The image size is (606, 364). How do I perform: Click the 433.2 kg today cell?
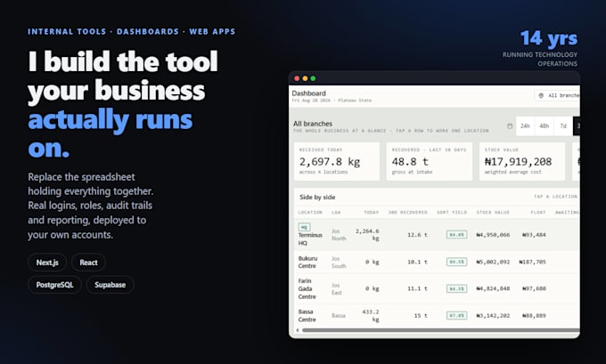pos(370,316)
